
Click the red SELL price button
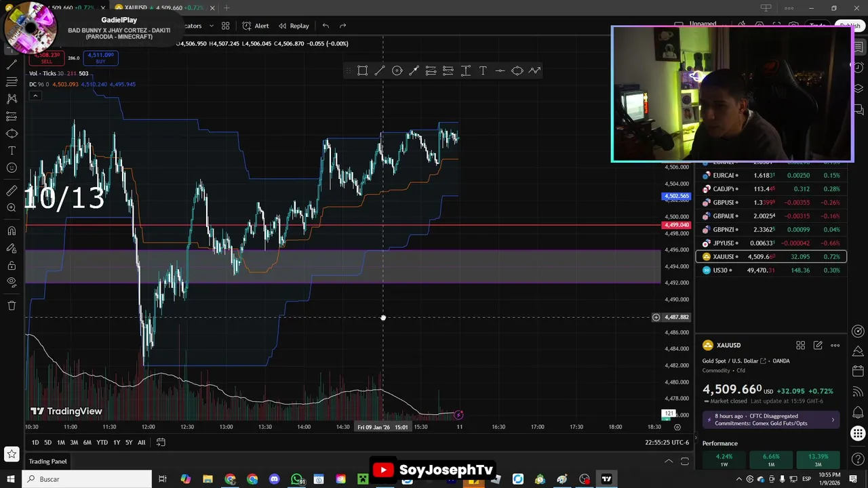(x=46, y=58)
